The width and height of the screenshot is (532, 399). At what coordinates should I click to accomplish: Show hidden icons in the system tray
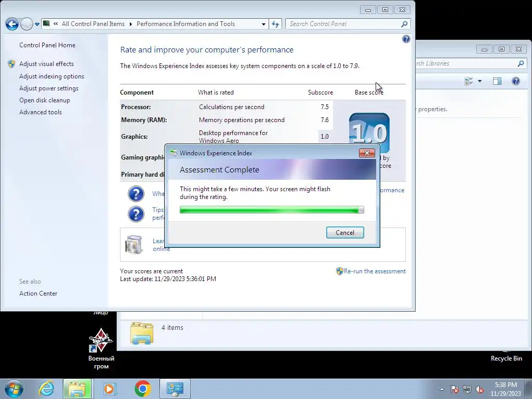coord(442,389)
